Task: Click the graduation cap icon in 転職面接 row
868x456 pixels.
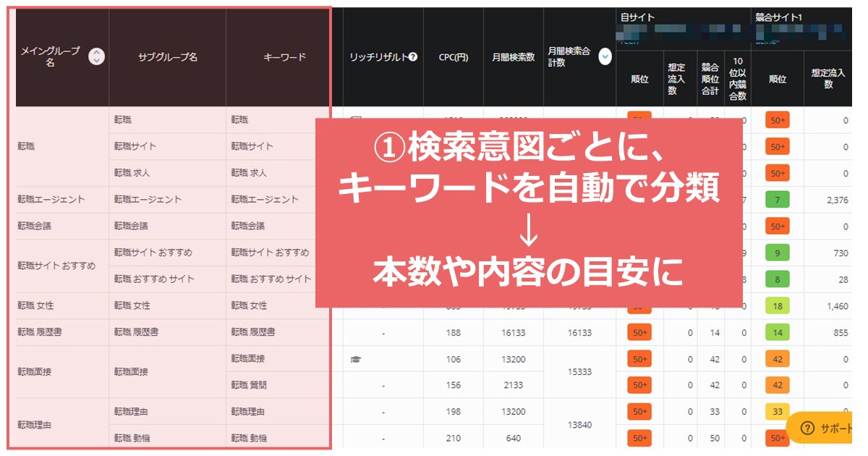Action: (x=356, y=359)
